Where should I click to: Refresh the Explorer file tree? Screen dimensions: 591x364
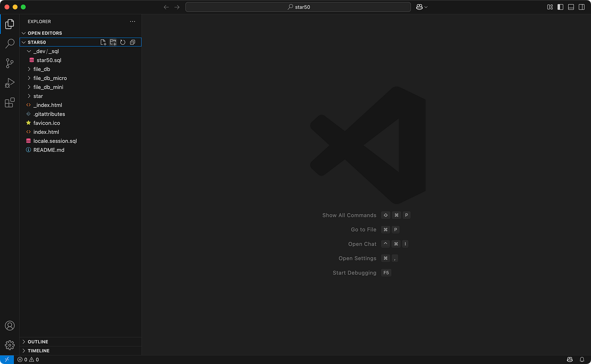122,42
